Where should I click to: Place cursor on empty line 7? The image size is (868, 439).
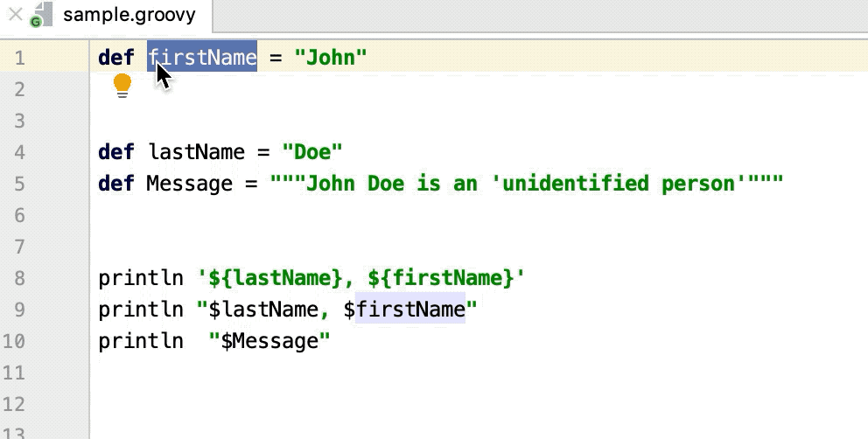[x=350, y=247]
